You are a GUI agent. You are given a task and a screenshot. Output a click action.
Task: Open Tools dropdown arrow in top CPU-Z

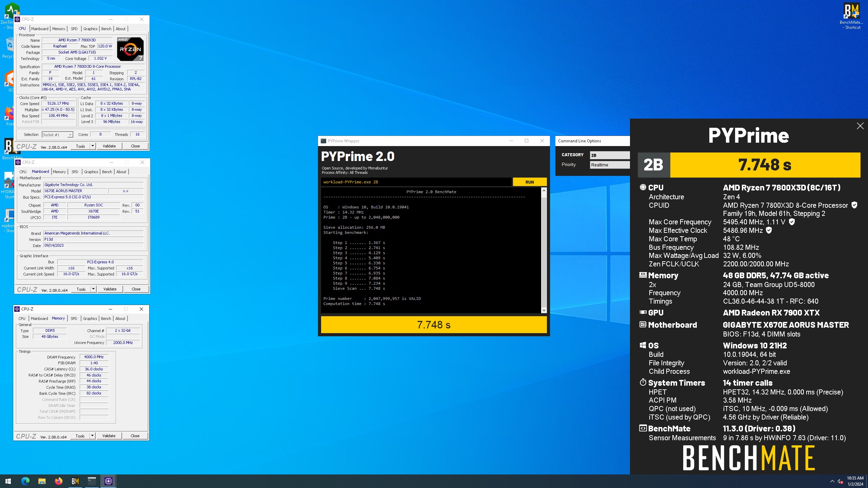(93, 146)
